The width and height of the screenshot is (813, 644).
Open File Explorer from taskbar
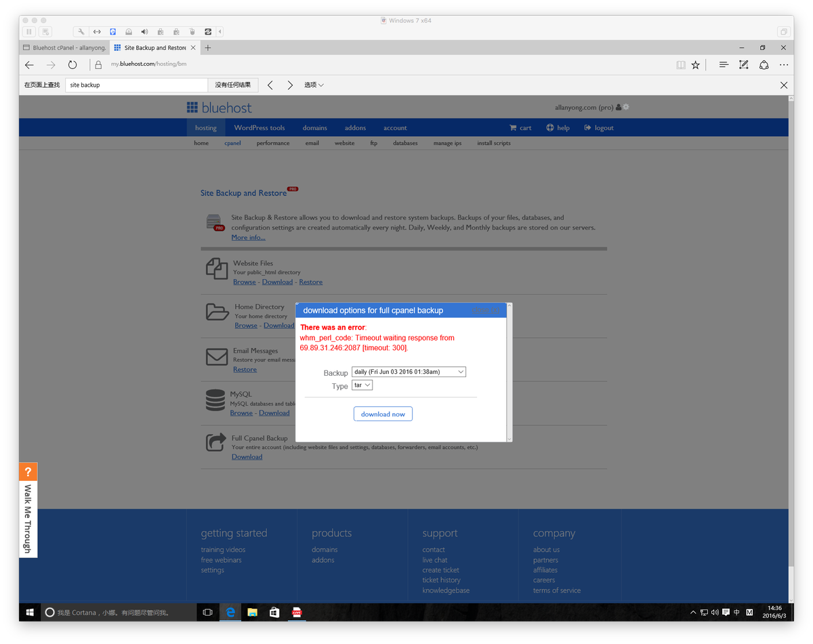point(252,612)
